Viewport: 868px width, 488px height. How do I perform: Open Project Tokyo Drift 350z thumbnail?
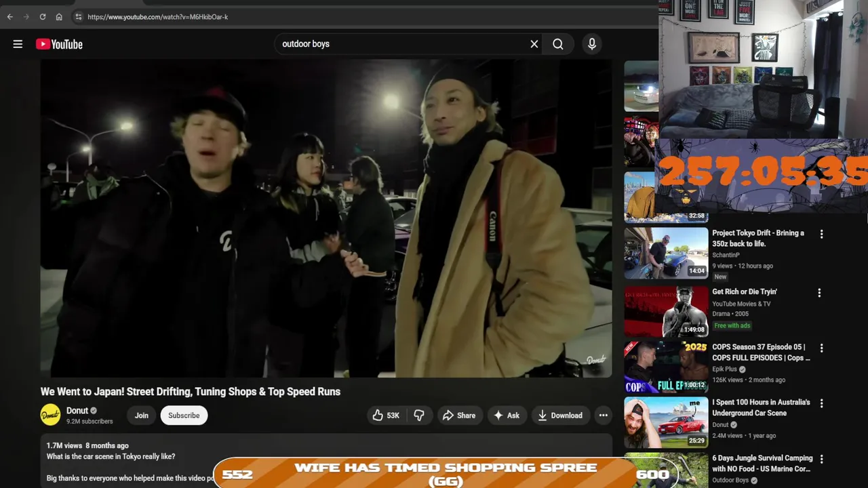666,253
